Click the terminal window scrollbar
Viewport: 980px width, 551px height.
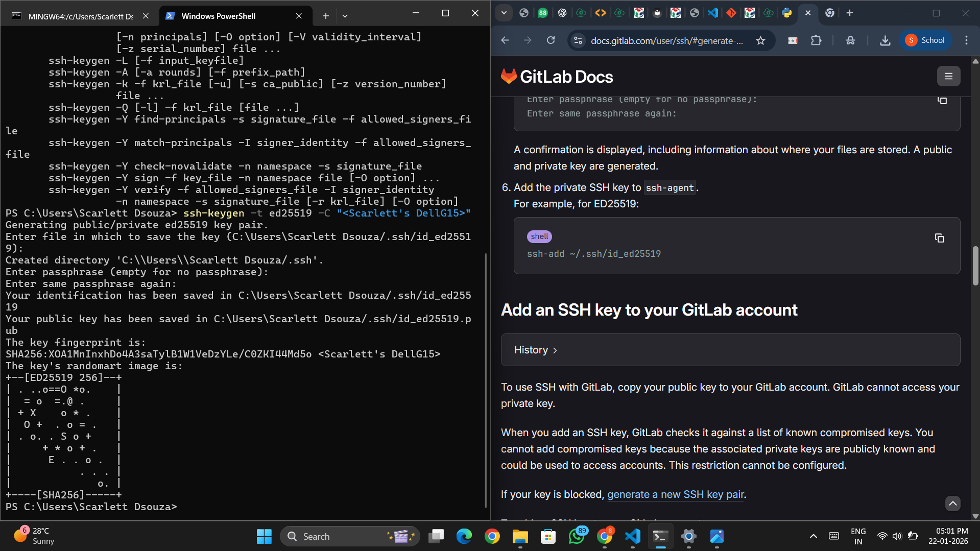click(486, 380)
